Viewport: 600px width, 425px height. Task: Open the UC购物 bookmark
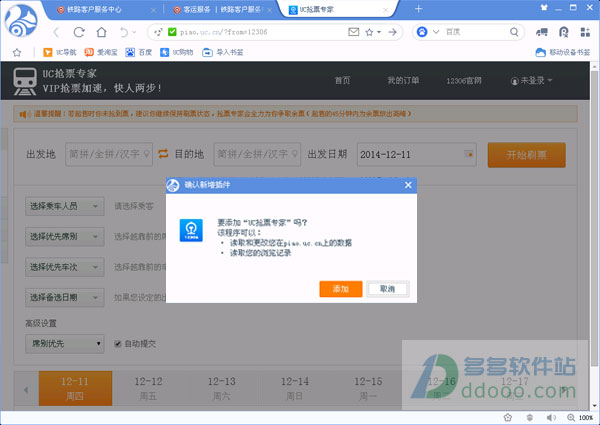tap(177, 52)
